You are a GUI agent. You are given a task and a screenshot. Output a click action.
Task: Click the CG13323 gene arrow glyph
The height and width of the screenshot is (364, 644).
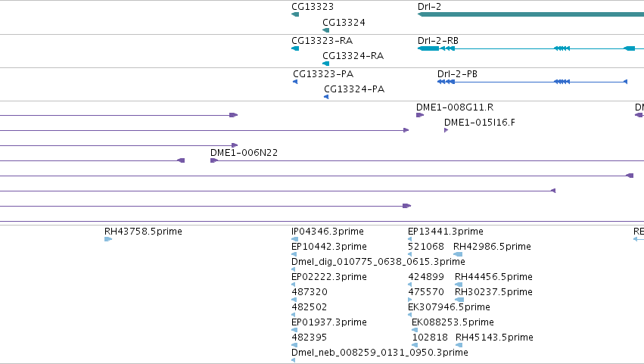click(x=295, y=14)
